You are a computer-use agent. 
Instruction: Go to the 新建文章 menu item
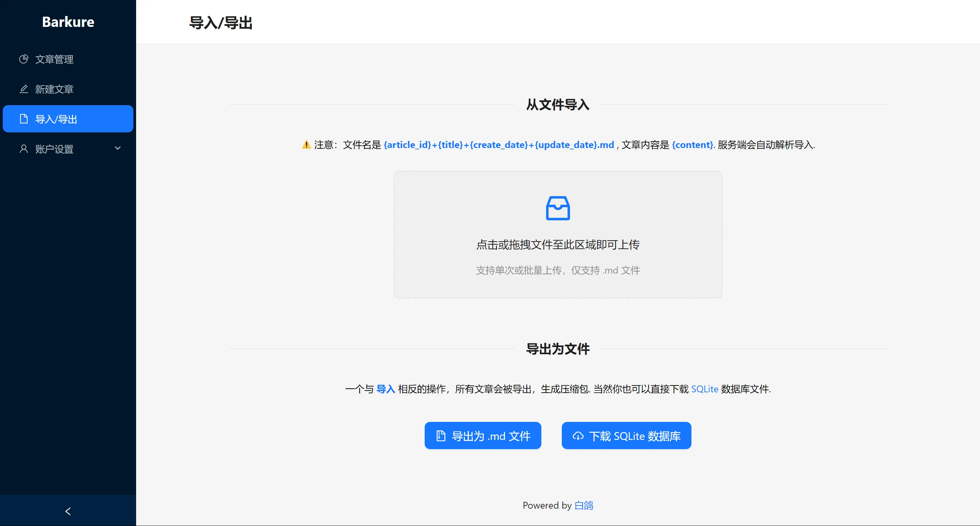pyautogui.click(x=68, y=89)
